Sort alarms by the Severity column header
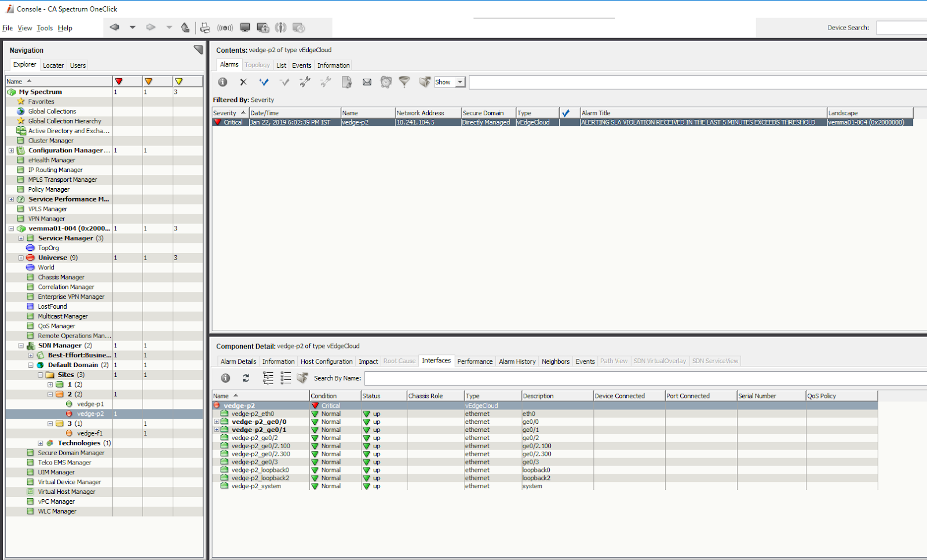The height and width of the screenshot is (560, 927). tap(231, 113)
